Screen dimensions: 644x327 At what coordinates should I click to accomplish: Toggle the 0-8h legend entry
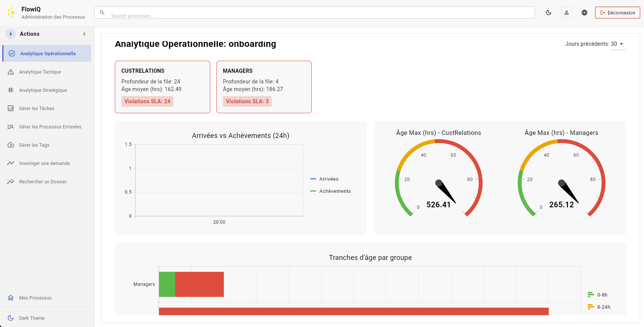click(597, 295)
